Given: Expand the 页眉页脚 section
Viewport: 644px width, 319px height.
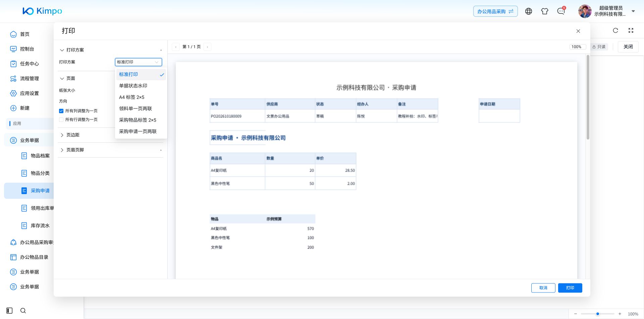Looking at the screenshot, I should (62, 150).
